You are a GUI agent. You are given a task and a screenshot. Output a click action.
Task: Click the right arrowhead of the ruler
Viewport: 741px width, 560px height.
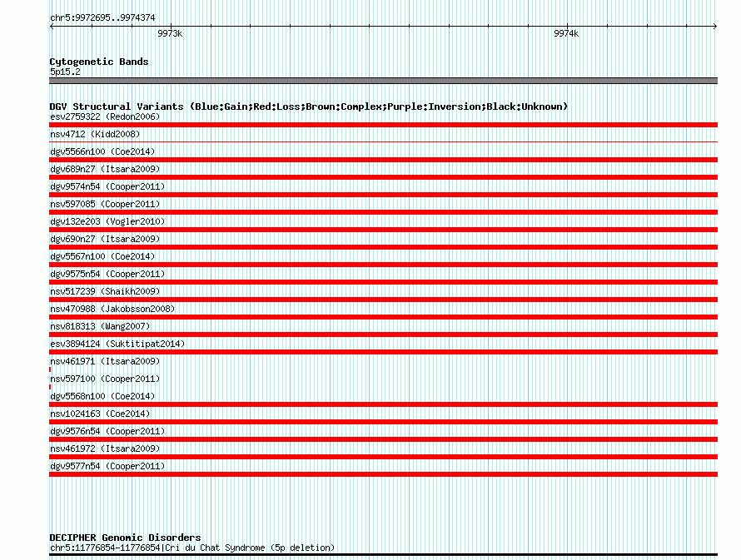715,27
